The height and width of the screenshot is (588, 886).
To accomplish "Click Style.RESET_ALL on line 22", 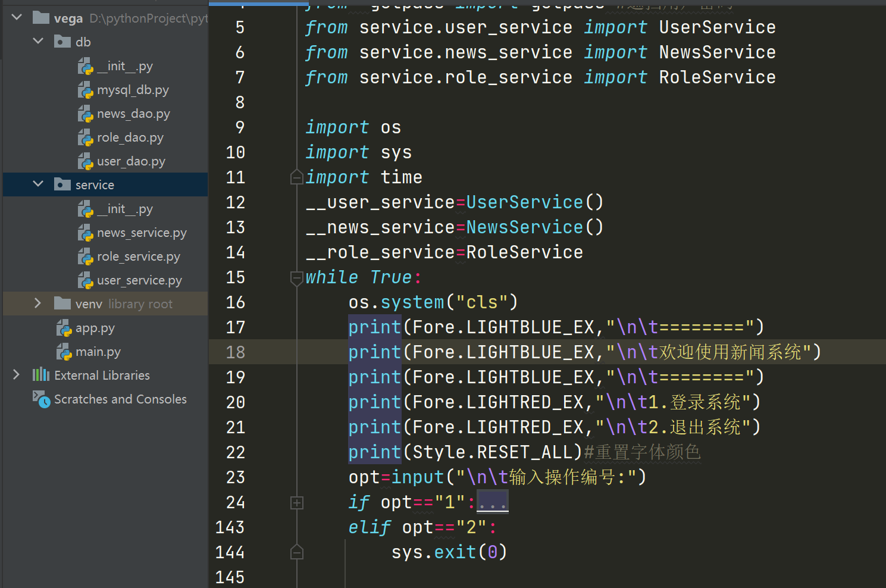I will coord(493,452).
